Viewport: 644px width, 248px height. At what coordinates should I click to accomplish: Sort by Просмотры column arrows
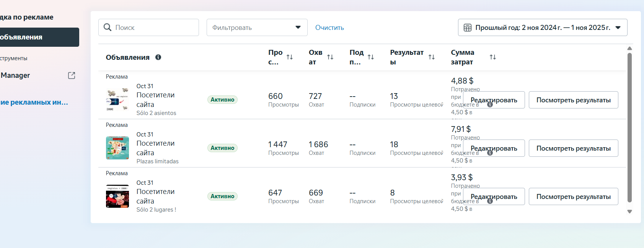290,57
